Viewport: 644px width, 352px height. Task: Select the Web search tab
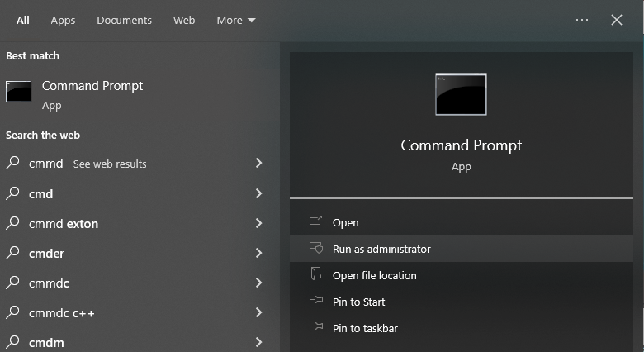point(184,20)
